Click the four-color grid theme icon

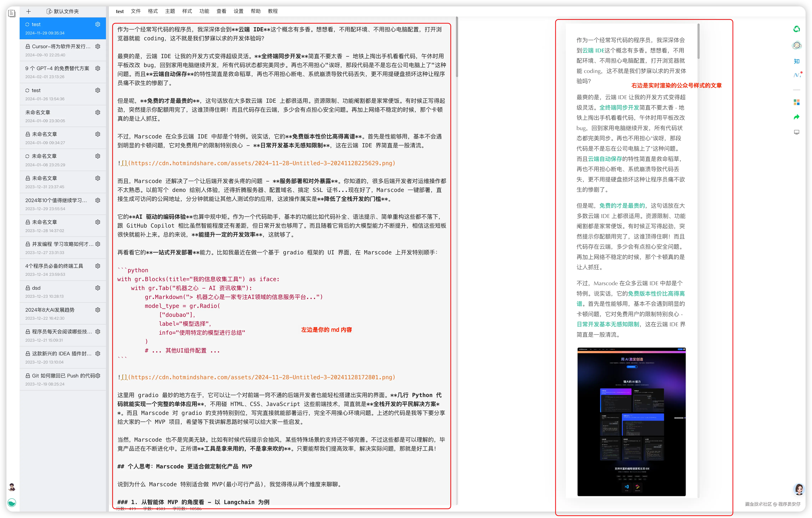[x=796, y=102]
